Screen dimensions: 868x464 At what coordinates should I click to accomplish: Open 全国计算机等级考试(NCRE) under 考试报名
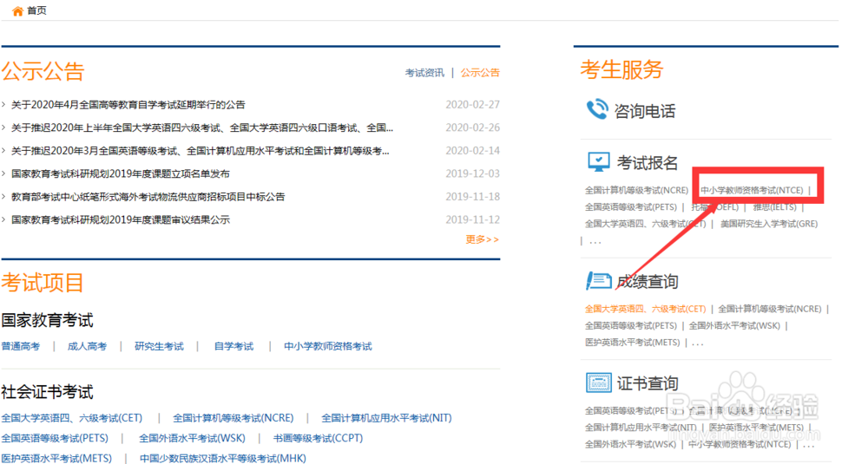coord(636,190)
